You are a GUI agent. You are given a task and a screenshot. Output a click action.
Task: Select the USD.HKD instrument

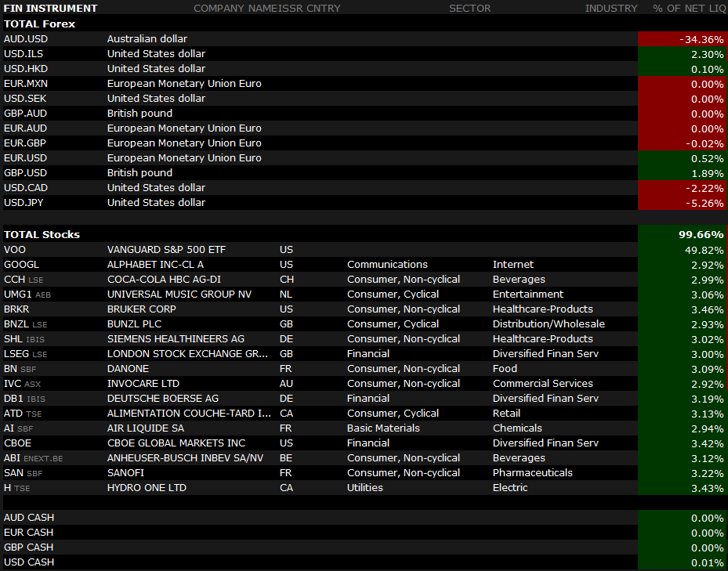(26, 69)
